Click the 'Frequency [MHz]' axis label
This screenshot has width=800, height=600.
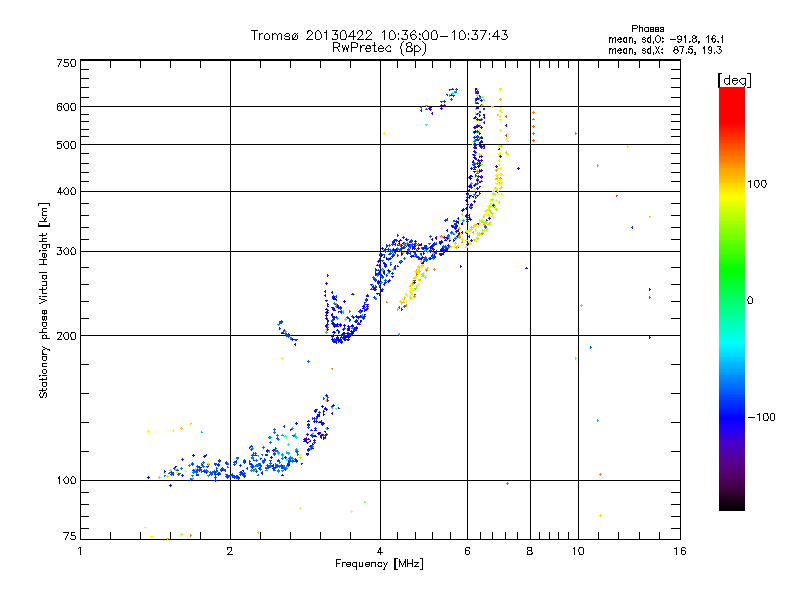point(379,564)
